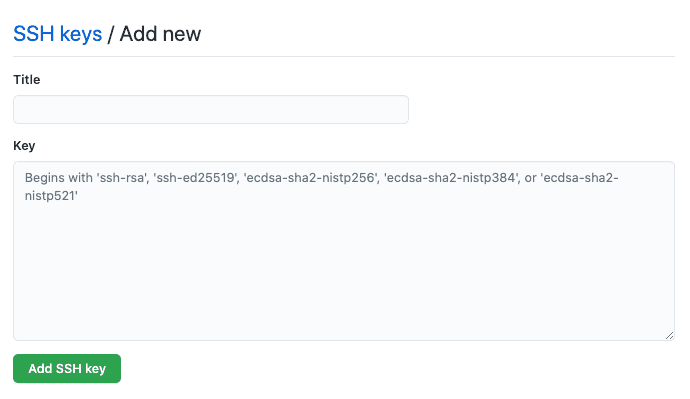The width and height of the screenshot is (690, 399).
Task: Click the Title field label
Action: 27,80
